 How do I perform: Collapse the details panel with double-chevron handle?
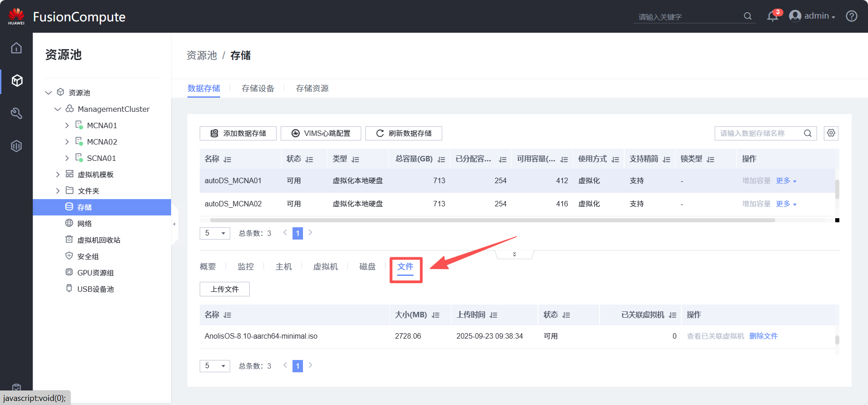[515, 254]
